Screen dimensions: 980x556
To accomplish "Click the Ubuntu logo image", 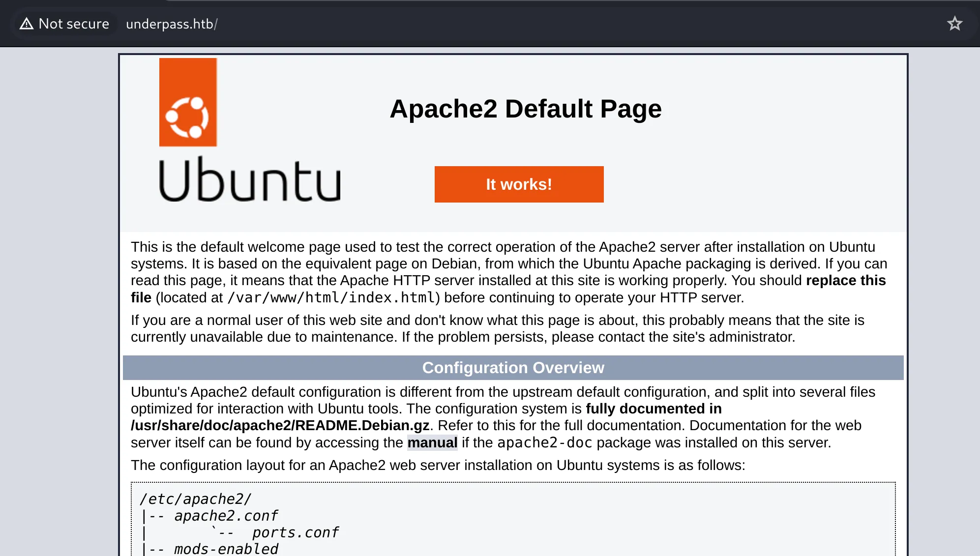I will (250, 130).
